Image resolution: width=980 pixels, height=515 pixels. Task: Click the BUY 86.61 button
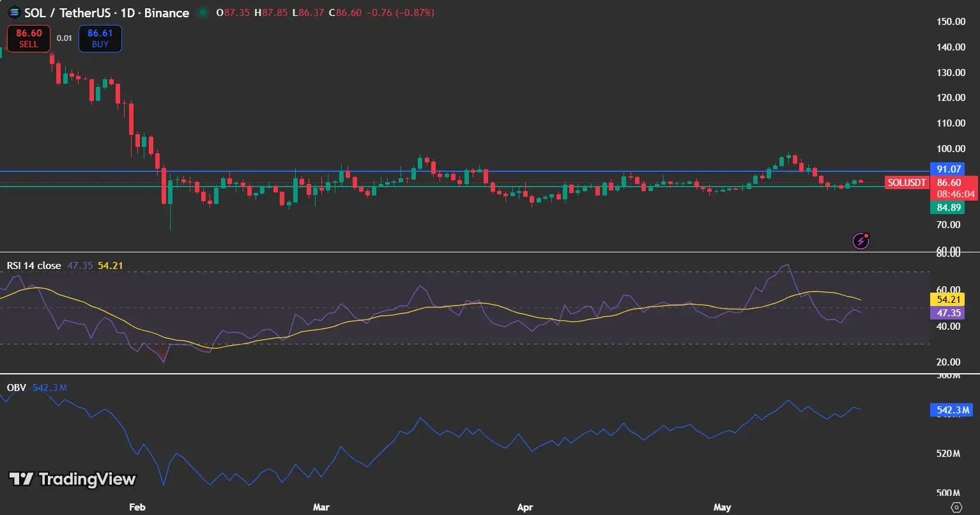[100, 38]
